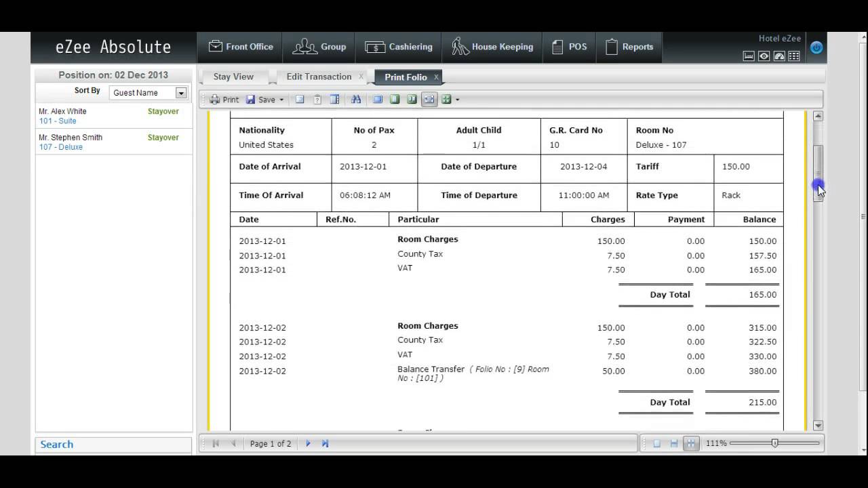Adjust the 111% zoom slider handle
This screenshot has width=868, height=488.
pyautogui.click(x=774, y=443)
